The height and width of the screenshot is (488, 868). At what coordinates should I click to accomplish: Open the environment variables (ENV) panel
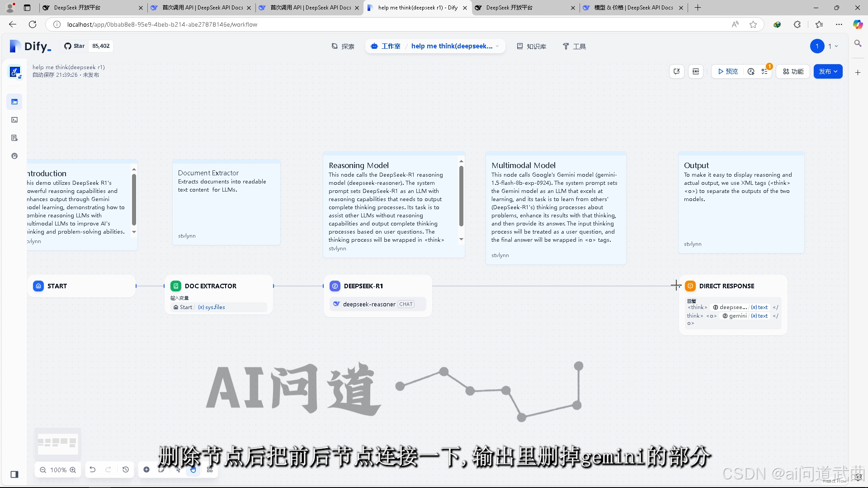coord(696,71)
